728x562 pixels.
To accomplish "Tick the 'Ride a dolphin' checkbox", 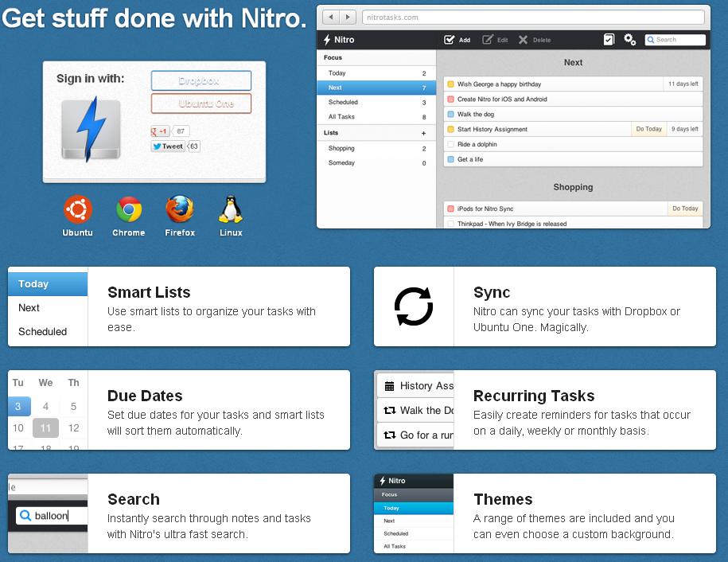I will click(450, 144).
